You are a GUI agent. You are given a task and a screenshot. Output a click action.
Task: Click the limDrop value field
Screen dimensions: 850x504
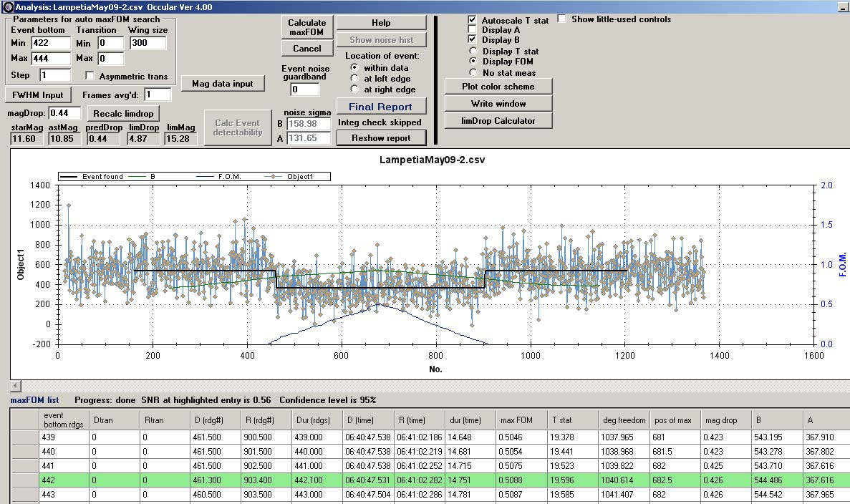tap(143, 139)
